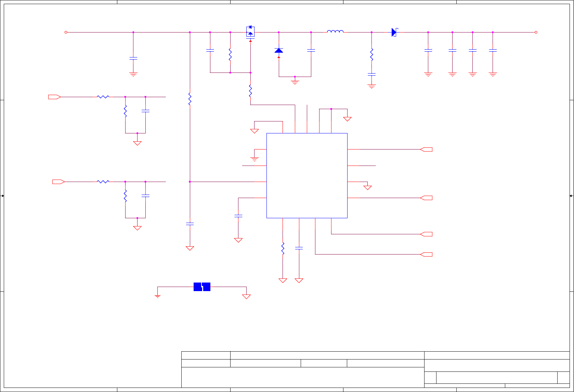Image resolution: width=574 pixels, height=392 pixels.
Task: Select triangle ground symbol right of blue jumper
Action: pyautogui.click(x=246, y=297)
